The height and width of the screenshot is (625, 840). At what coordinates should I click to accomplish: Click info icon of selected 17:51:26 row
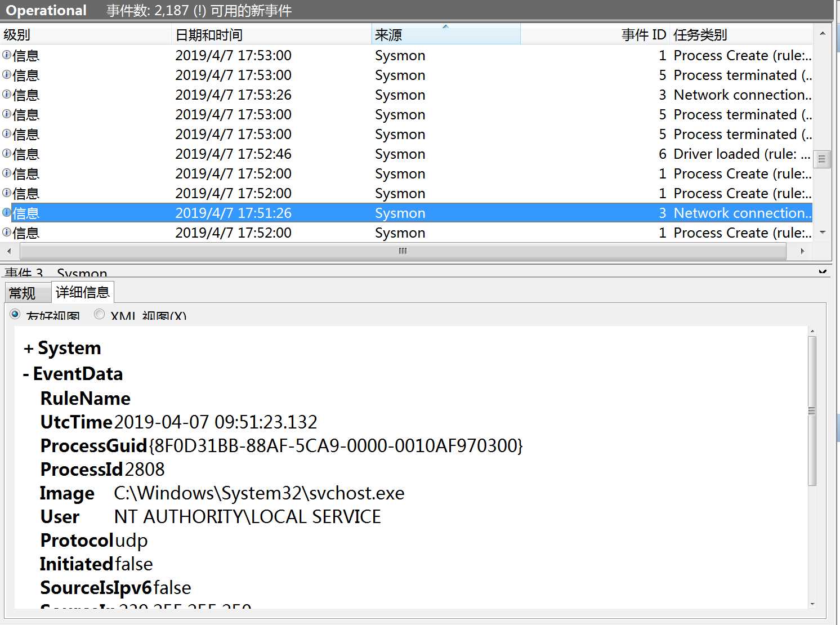[7, 213]
